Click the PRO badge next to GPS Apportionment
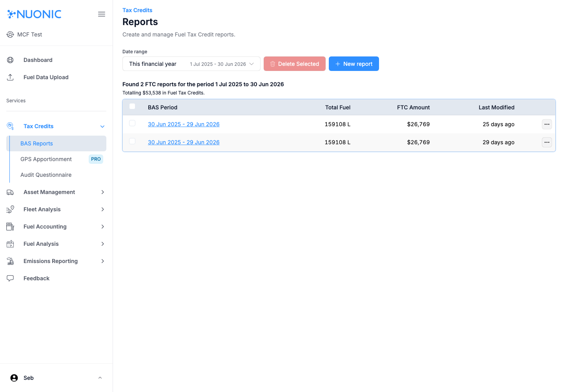 pos(96,159)
